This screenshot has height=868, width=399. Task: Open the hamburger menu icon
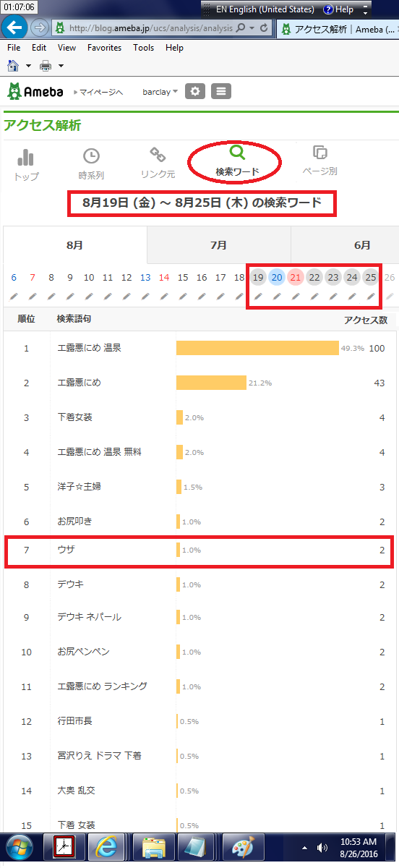(220, 92)
